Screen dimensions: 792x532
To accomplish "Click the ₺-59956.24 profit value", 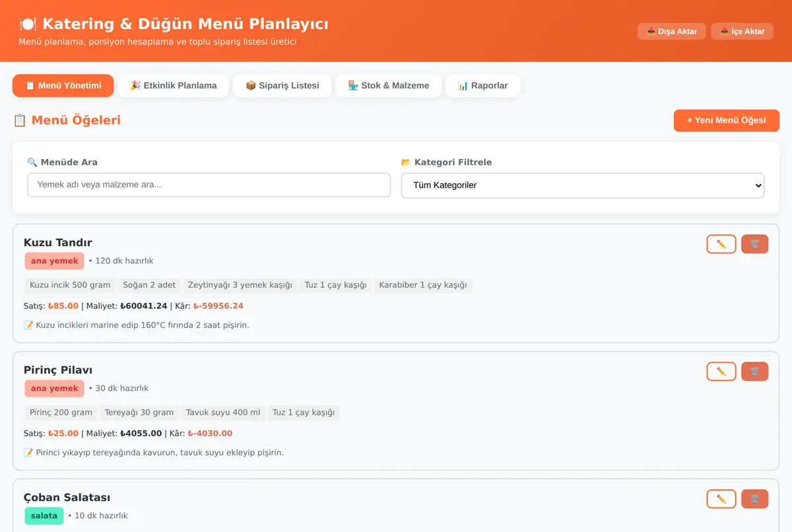I will click(218, 306).
